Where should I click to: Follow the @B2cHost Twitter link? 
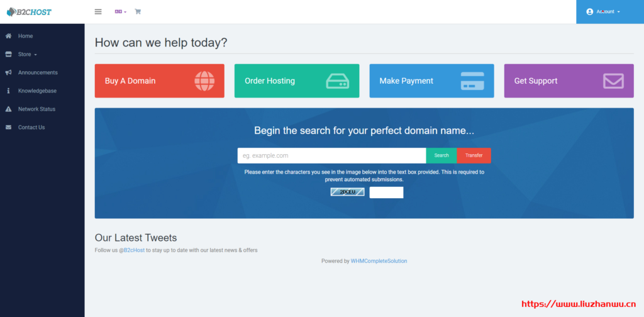click(x=131, y=250)
